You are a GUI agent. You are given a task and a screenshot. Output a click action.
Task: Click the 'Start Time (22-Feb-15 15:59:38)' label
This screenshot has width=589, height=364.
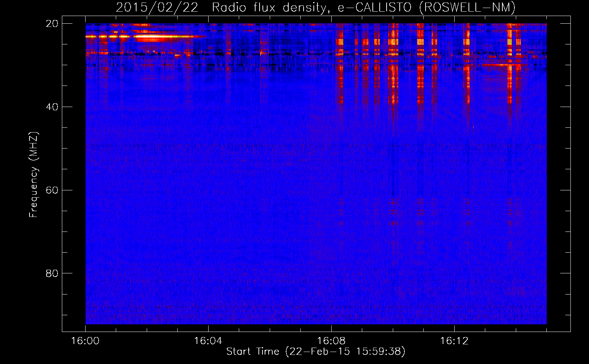tap(316, 352)
